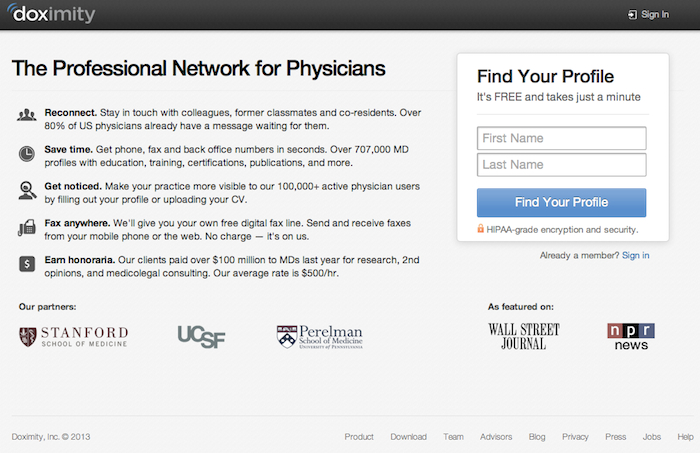The height and width of the screenshot is (453, 700).
Task: Click Sign in next to Already a member
Action: tap(636, 255)
